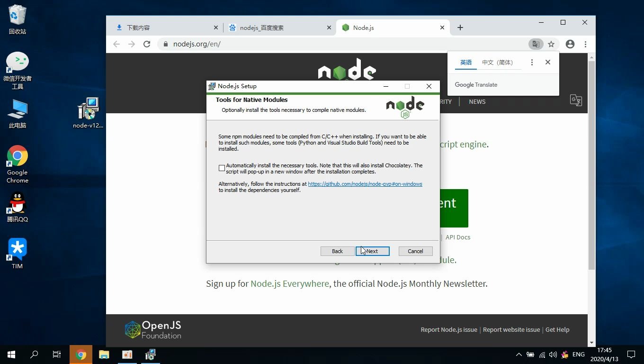Image resolution: width=644 pixels, height=364 pixels.
Task: Close the nodejs_百度搜索 tab
Action: tap(329, 27)
